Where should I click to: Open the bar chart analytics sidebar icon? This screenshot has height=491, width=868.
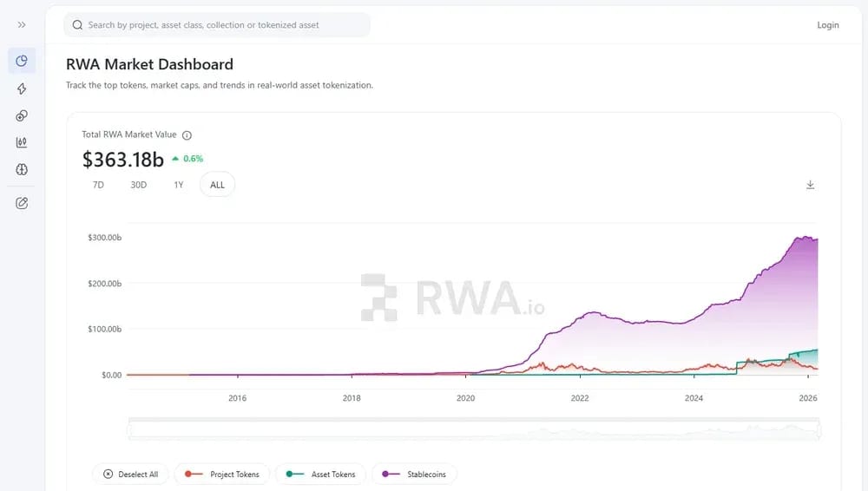point(22,142)
